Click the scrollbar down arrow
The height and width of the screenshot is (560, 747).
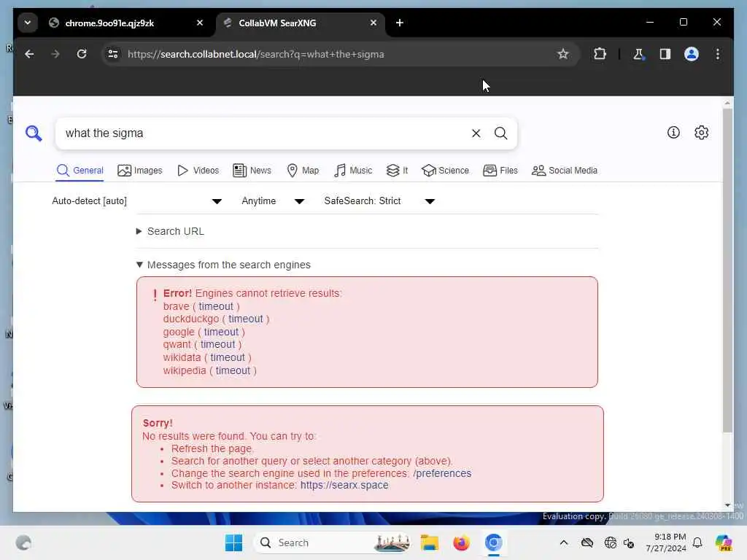click(727, 505)
